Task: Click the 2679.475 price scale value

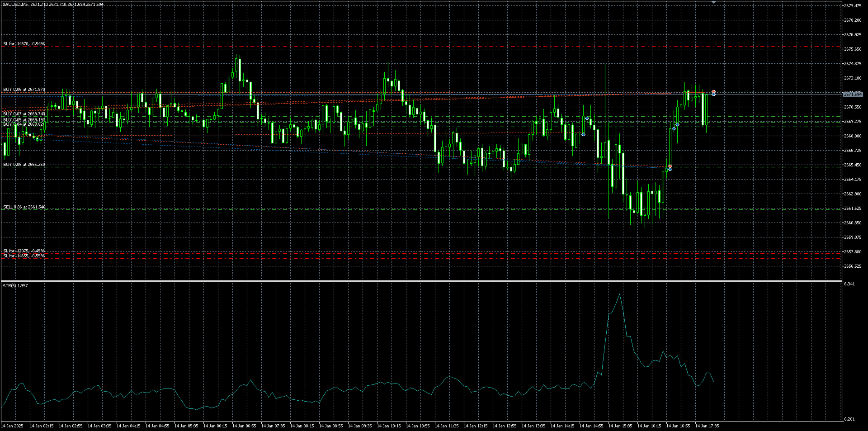Action: (853, 6)
